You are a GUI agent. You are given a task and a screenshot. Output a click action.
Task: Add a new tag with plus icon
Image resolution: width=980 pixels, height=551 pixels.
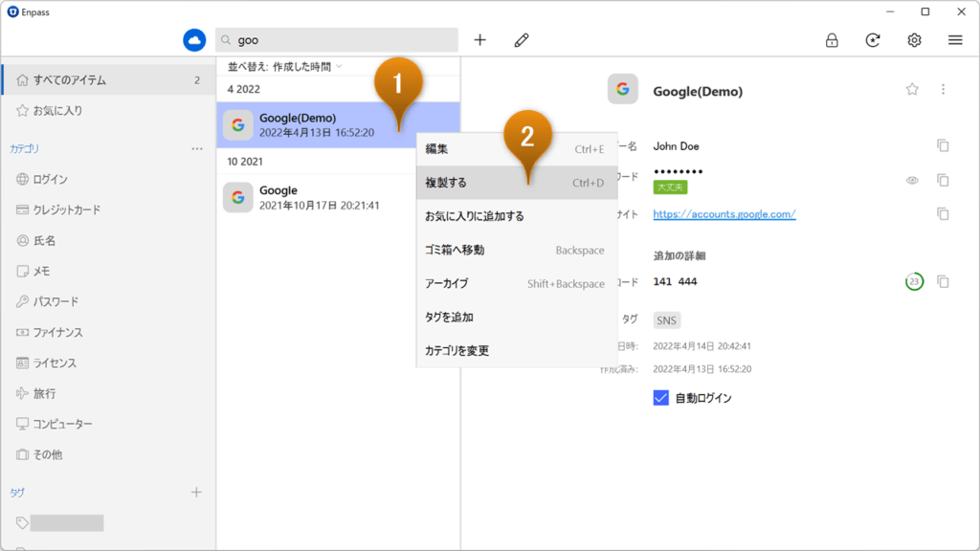tap(196, 493)
